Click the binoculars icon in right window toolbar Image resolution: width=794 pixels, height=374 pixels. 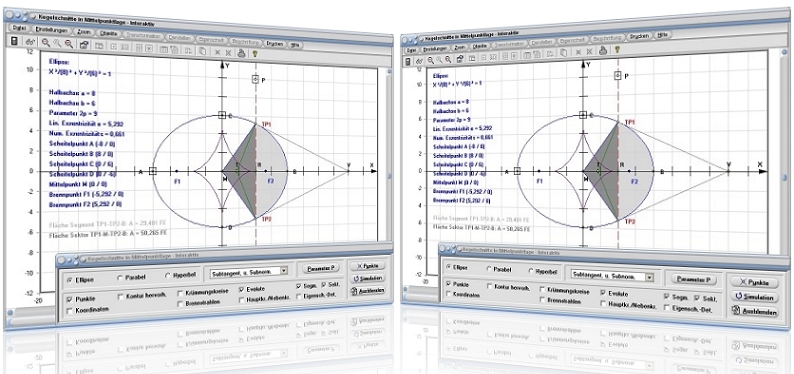tap(419, 61)
